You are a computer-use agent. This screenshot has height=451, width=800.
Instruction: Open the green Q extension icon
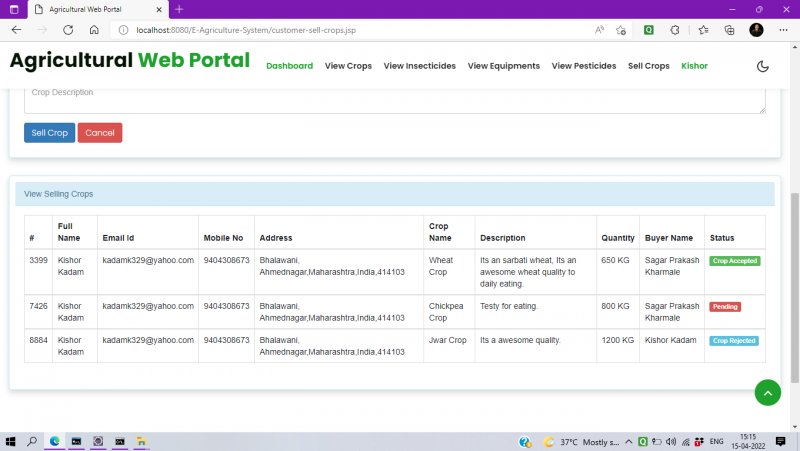point(648,30)
